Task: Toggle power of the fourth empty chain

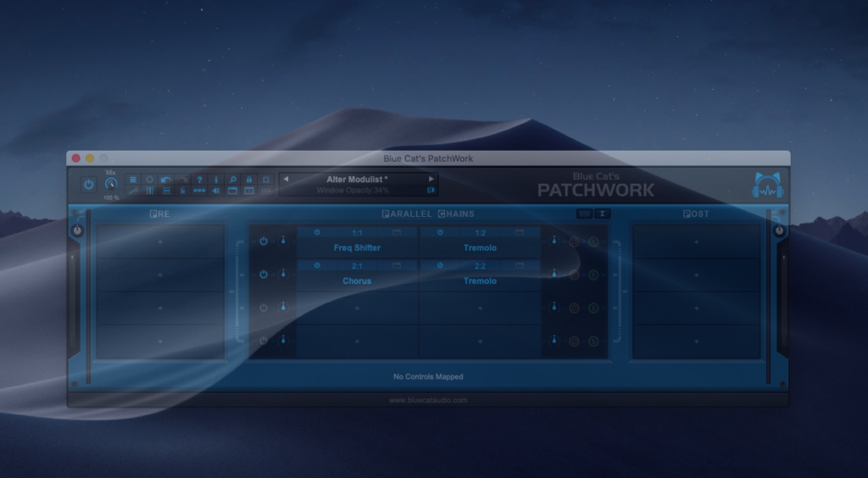Action: click(264, 341)
